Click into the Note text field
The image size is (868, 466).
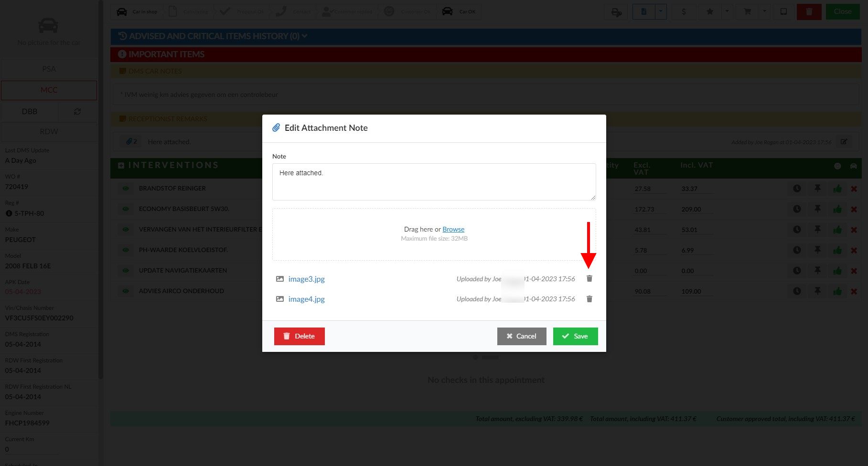(434, 182)
